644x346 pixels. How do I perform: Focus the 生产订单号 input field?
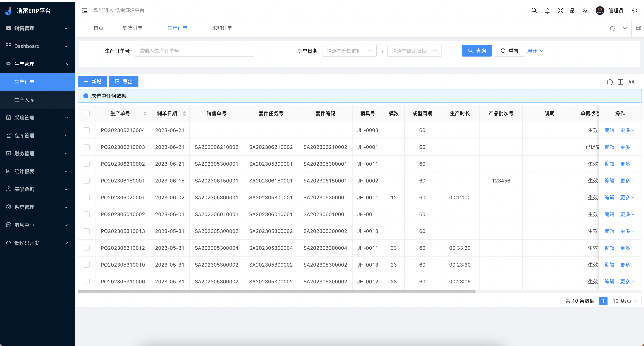[194, 51]
